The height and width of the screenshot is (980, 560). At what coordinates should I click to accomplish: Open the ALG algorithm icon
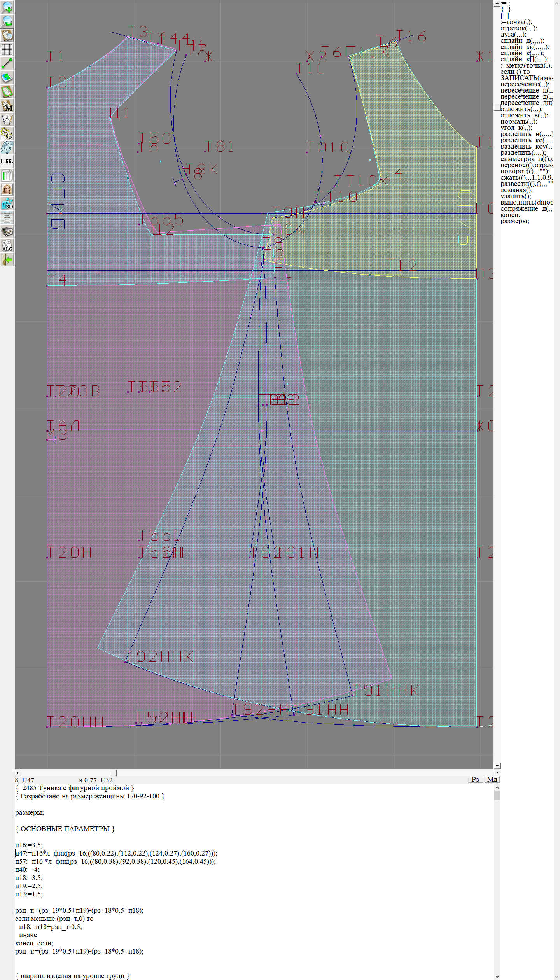tap(7, 245)
